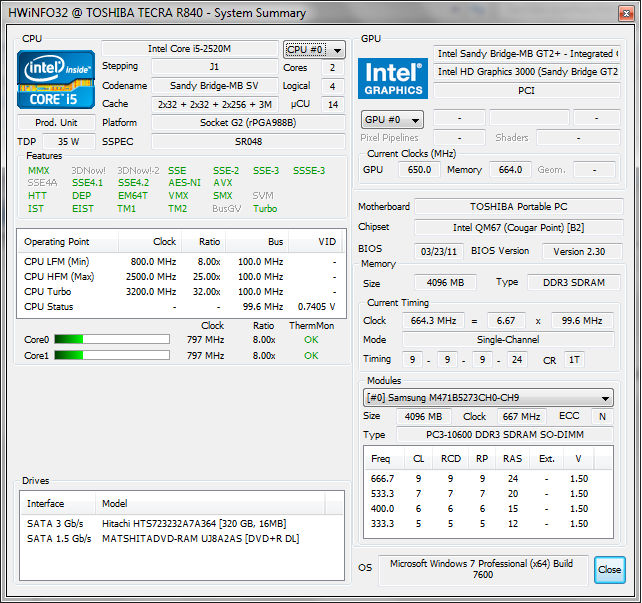Image resolution: width=642 pixels, height=603 pixels.
Task: Click the 667 MHz module clock field
Action: tap(521, 416)
